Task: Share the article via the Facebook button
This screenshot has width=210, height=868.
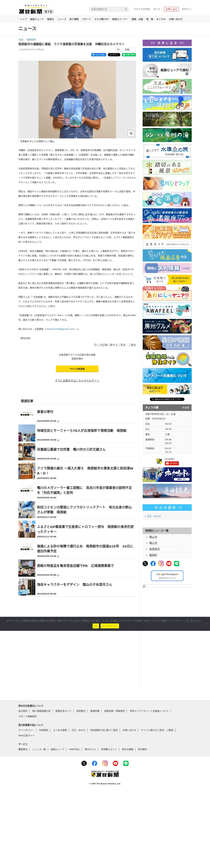Action: tap(99, 55)
